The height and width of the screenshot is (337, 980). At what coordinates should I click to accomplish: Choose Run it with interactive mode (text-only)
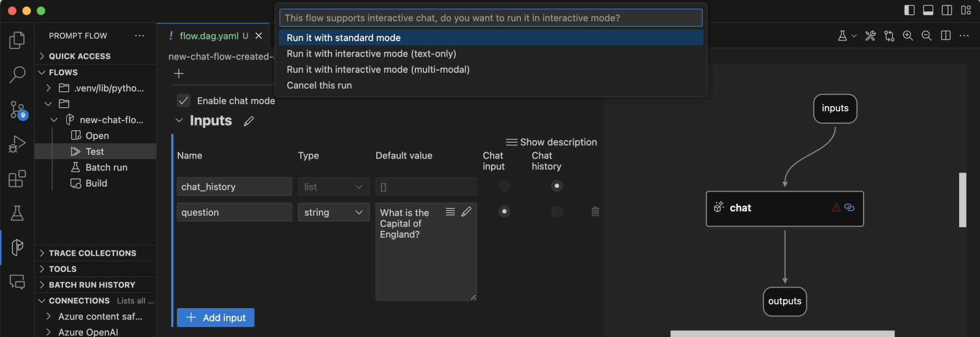[x=371, y=53]
